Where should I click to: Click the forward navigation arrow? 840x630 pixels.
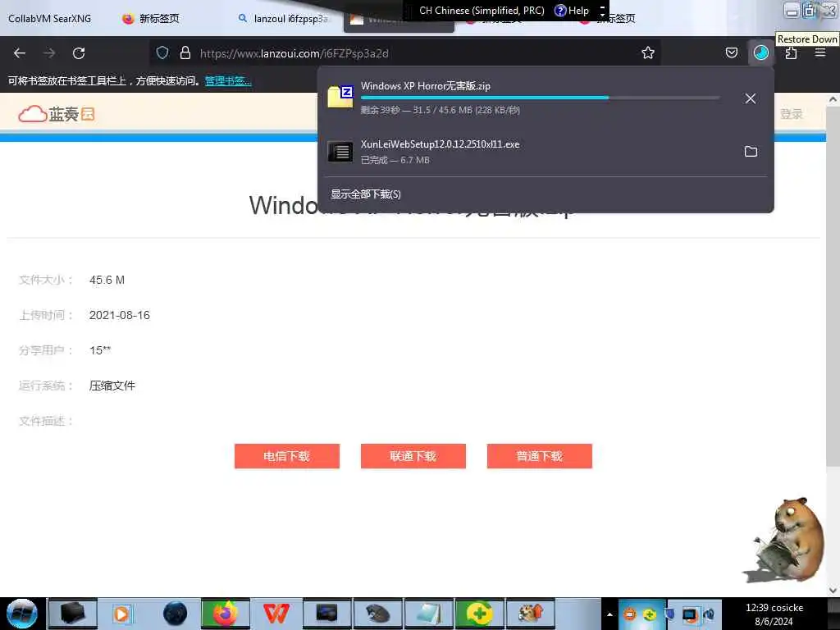(49, 53)
